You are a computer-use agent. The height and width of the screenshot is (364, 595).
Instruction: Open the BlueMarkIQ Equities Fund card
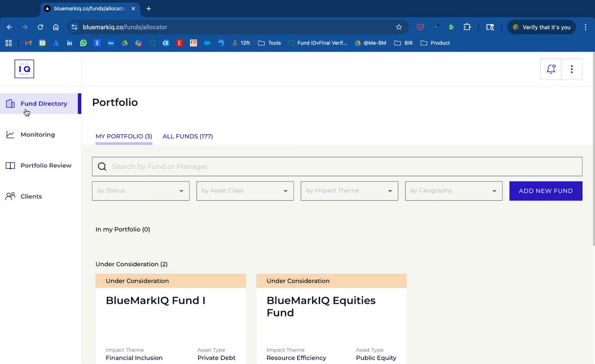(x=331, y=319)
